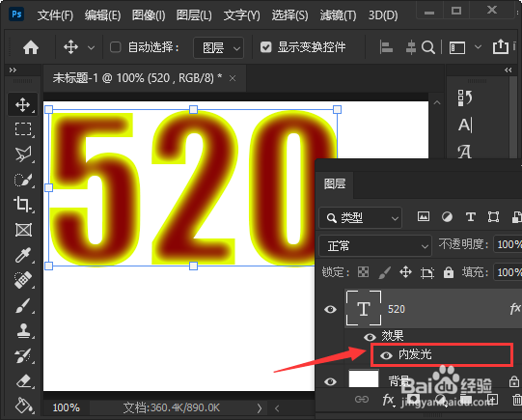Select the Spot Healing Brush tool
Image resolution: width=522 pixels, height=420 pixels.
pos(22,280)
